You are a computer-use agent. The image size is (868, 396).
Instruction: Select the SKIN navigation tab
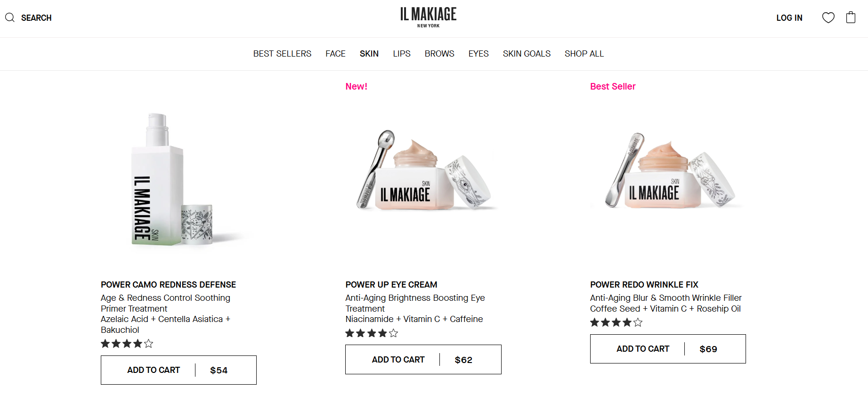pyautogui.click(x=369, y=53)
